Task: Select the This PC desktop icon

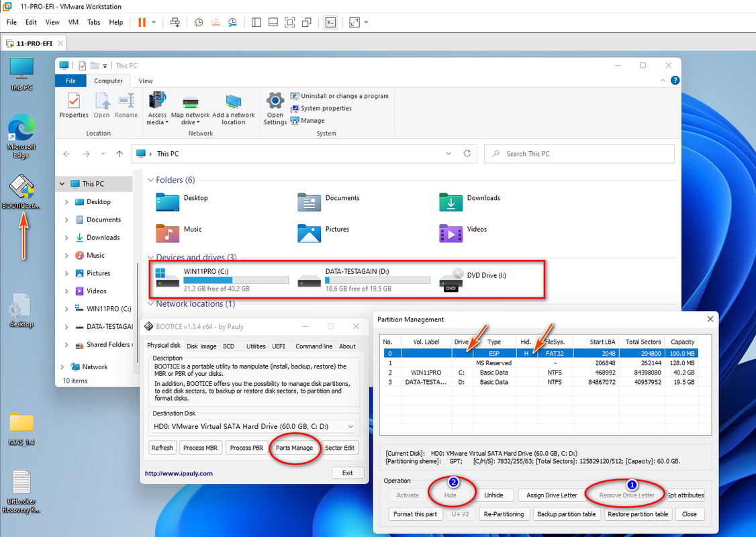Action: (21, 75)
